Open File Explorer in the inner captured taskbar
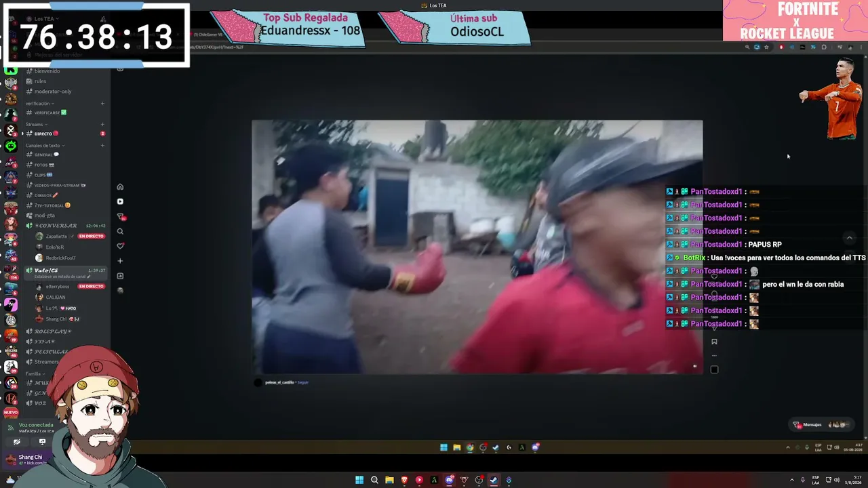This screenshot has width=868, height=488. tap(457, 447)
